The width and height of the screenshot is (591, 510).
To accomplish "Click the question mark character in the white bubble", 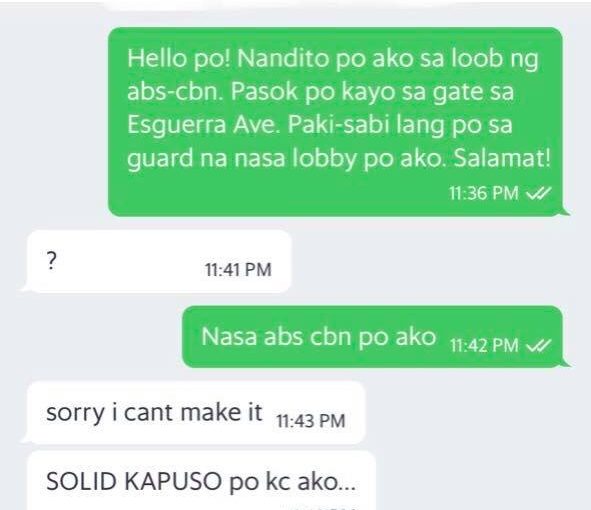I will (x=51, y=261).
